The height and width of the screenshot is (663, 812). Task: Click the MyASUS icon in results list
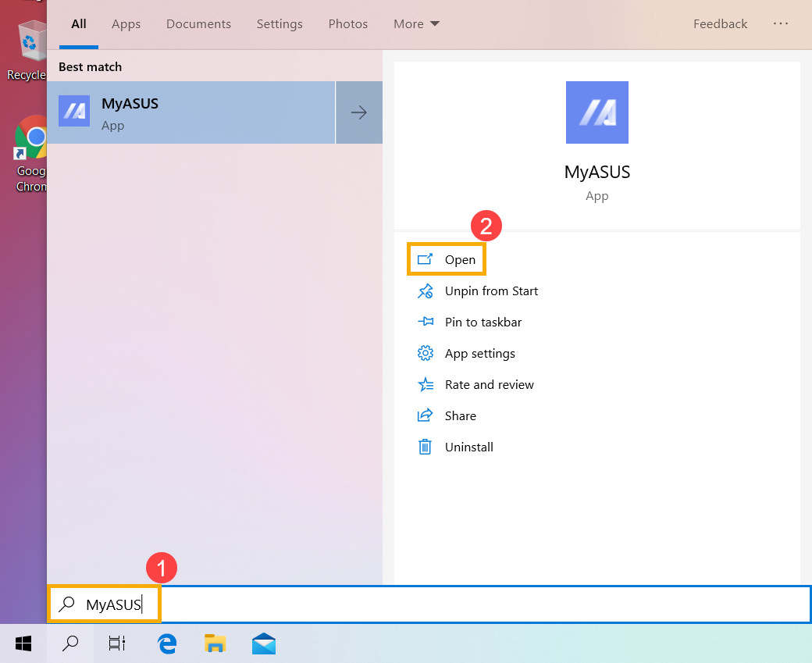click(74, 111)
